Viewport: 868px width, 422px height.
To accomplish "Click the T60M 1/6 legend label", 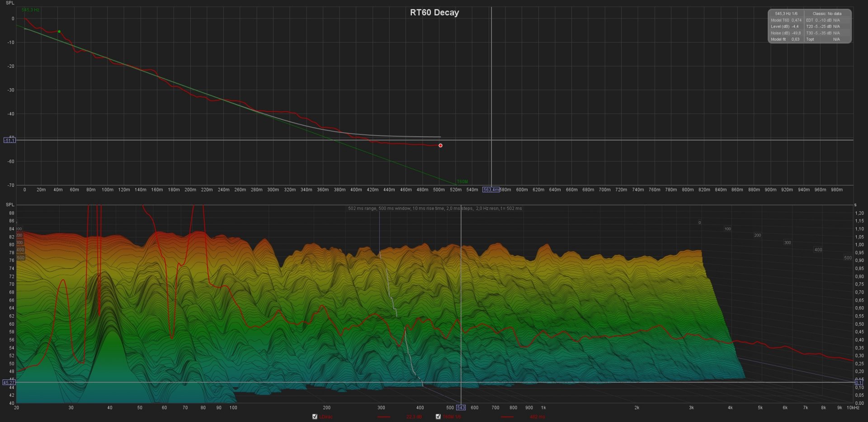I will [452, 417].
